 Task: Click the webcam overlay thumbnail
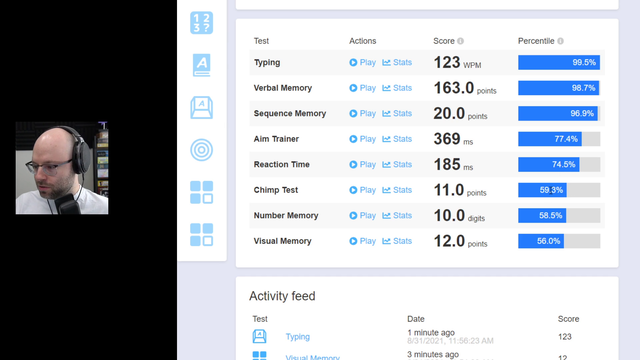pos(62,168)
